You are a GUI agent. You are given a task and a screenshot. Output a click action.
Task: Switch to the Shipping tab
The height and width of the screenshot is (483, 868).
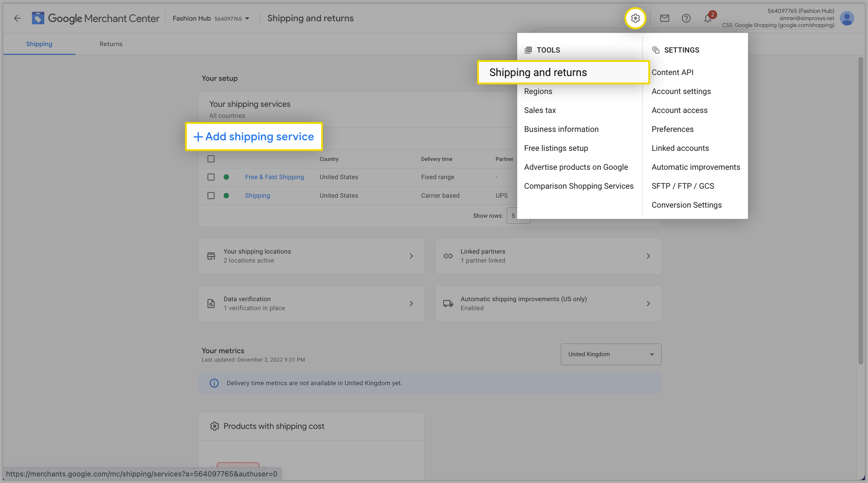pos(39,44)
